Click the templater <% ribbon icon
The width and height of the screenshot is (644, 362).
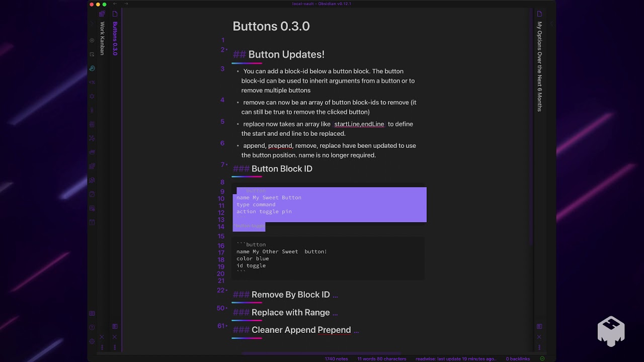tap(92, 82)
